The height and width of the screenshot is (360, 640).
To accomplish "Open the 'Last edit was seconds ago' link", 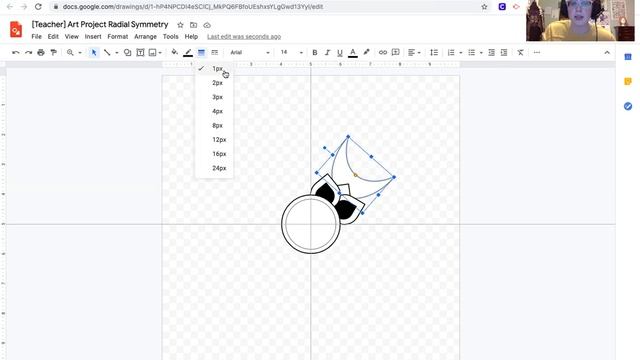I will point(244,37).
